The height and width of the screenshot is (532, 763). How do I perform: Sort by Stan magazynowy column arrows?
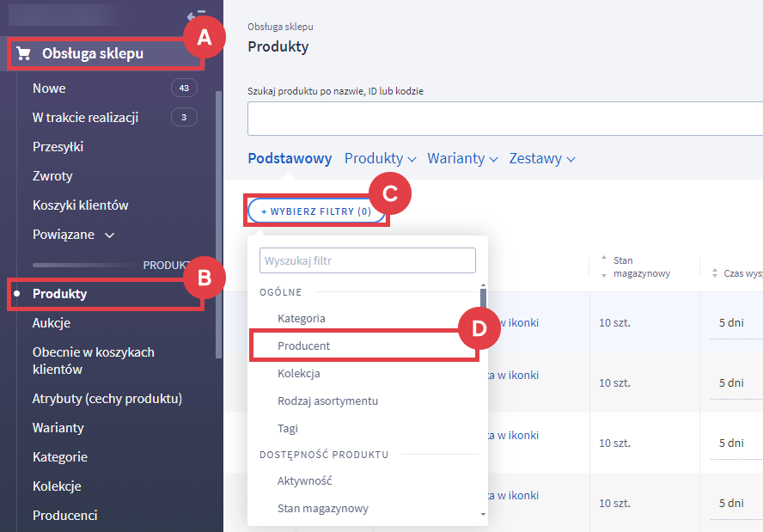[603, 266]
